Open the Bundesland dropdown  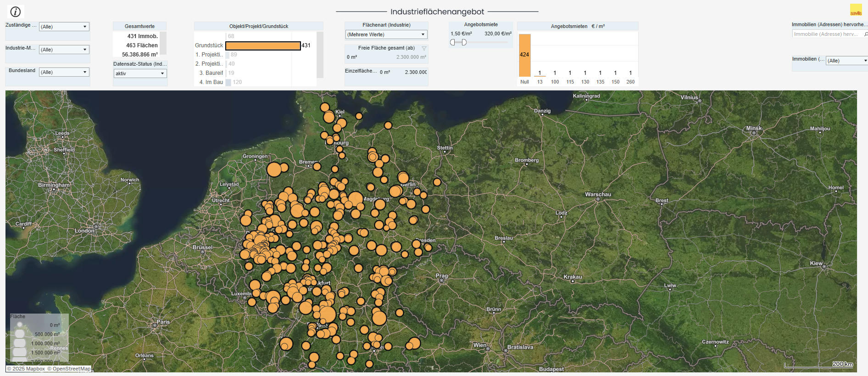coord(64,72)
